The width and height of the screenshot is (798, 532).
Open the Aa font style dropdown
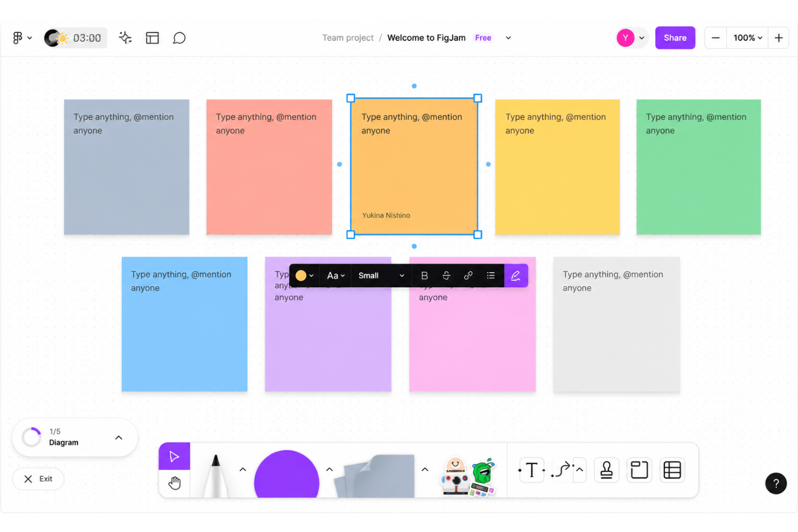coord(335,275)
